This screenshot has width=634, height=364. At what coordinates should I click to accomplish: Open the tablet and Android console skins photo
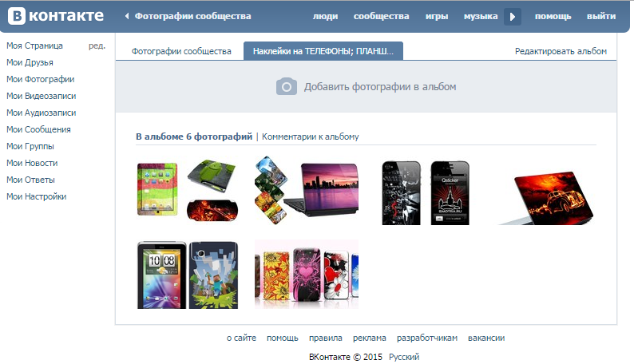pos(188,192)
